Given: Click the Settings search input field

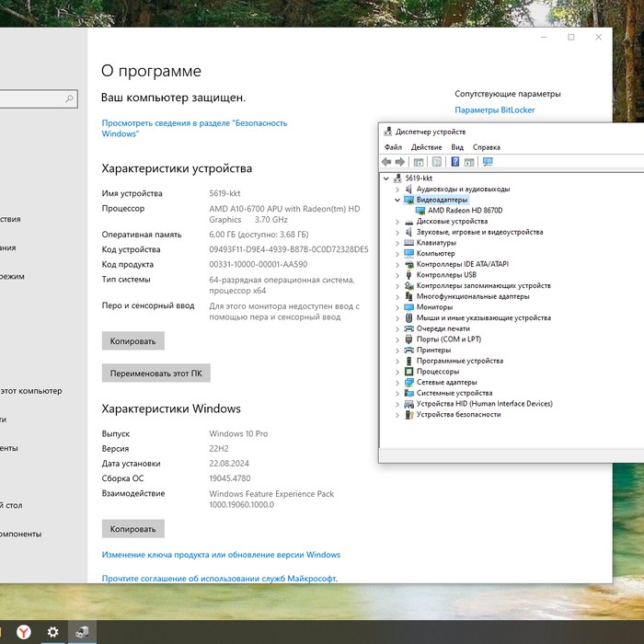Looking at the screenshot, I should pyautogui.click(x=39, y=98).
